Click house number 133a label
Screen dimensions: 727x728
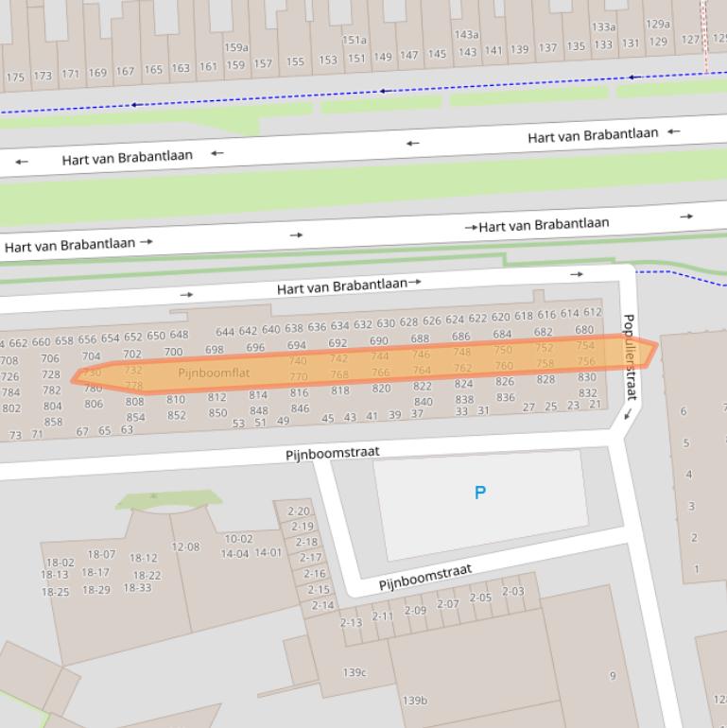603,27
